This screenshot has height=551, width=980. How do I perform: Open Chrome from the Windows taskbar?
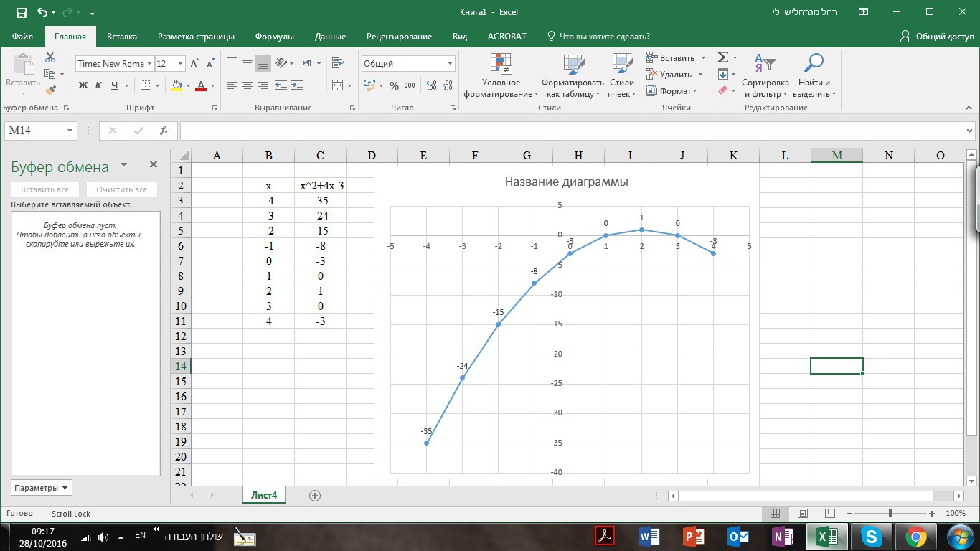pyautogui.click(x=916, y=536)
